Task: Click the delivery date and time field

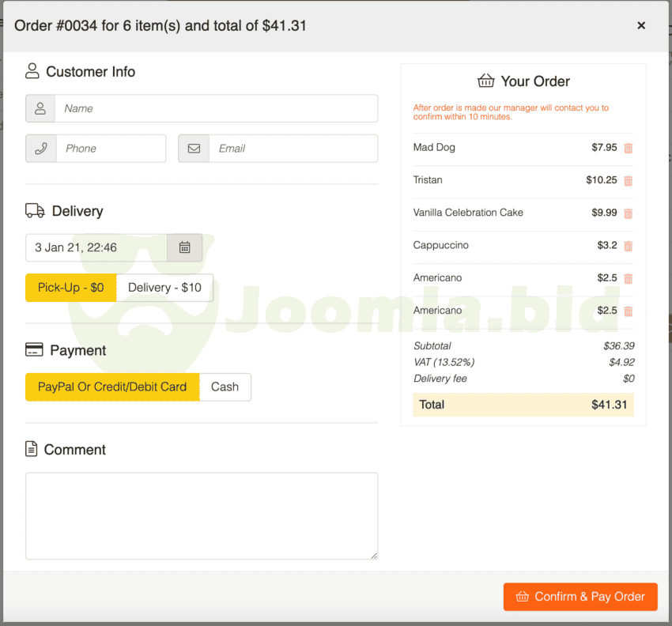Action: pos(96,247)
